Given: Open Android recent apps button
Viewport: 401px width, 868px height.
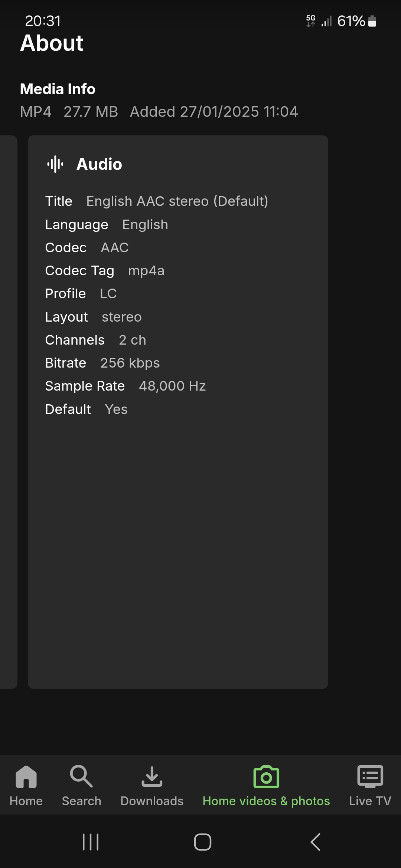Looking at the screenshot, I should pos(91,842).
